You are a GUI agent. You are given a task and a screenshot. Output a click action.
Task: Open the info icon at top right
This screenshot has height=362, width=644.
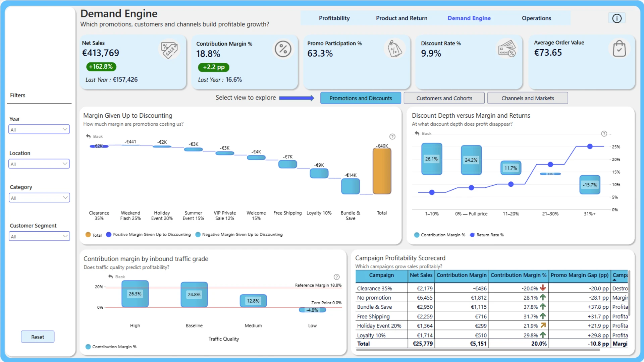616,18
